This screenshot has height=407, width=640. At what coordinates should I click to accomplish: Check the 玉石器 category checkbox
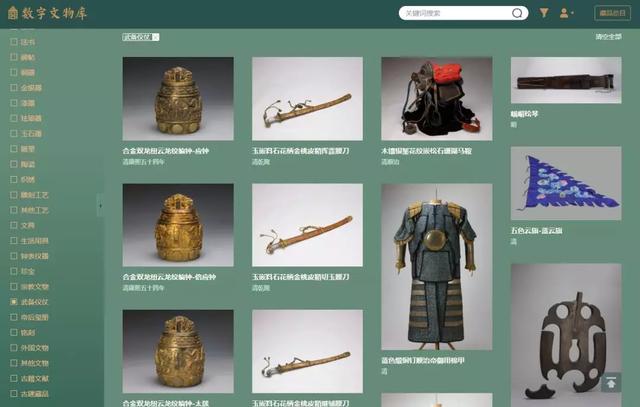pyautogui.click(x=14, y=133)
